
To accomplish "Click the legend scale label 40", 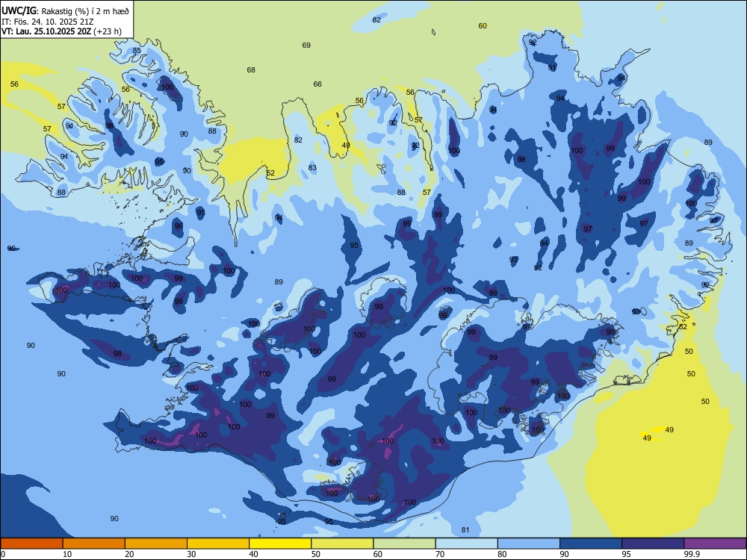I will point(254,554).
